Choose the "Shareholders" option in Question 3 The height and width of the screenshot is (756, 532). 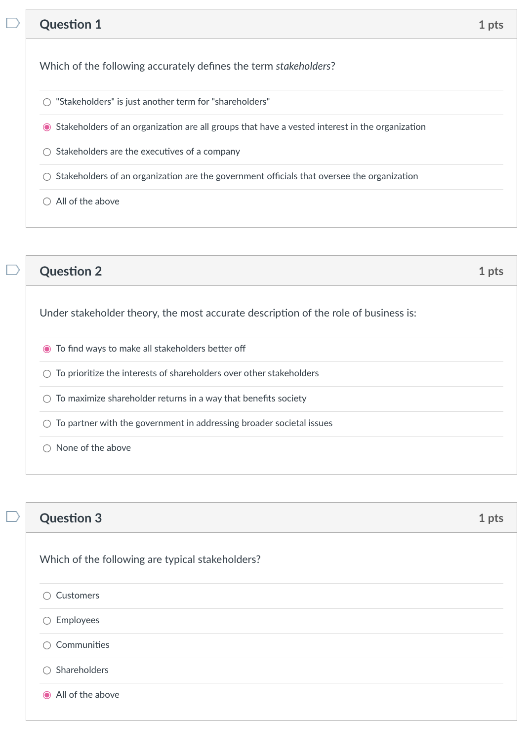click(46, 670)
